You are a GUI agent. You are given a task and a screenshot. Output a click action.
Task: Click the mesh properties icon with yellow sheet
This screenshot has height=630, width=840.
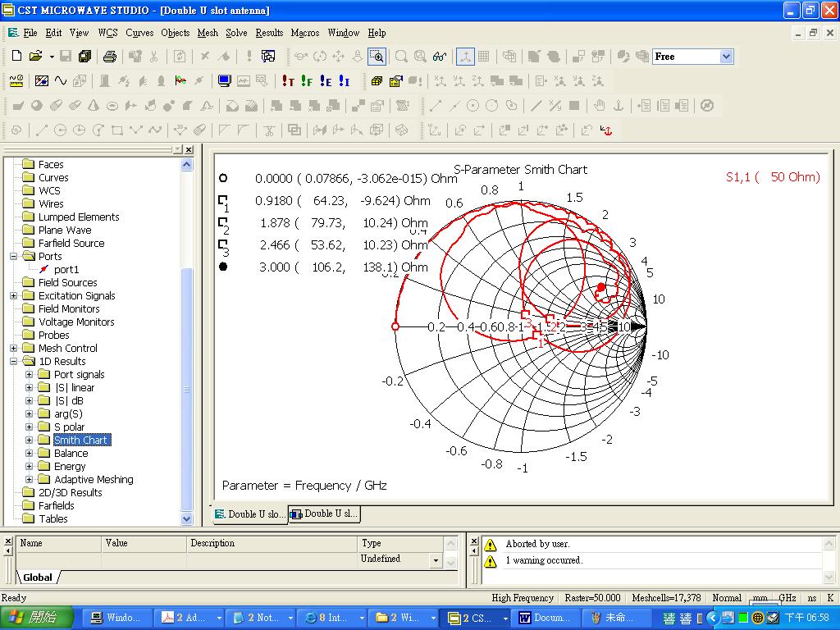pyautogui.click(x=395, y=81)
